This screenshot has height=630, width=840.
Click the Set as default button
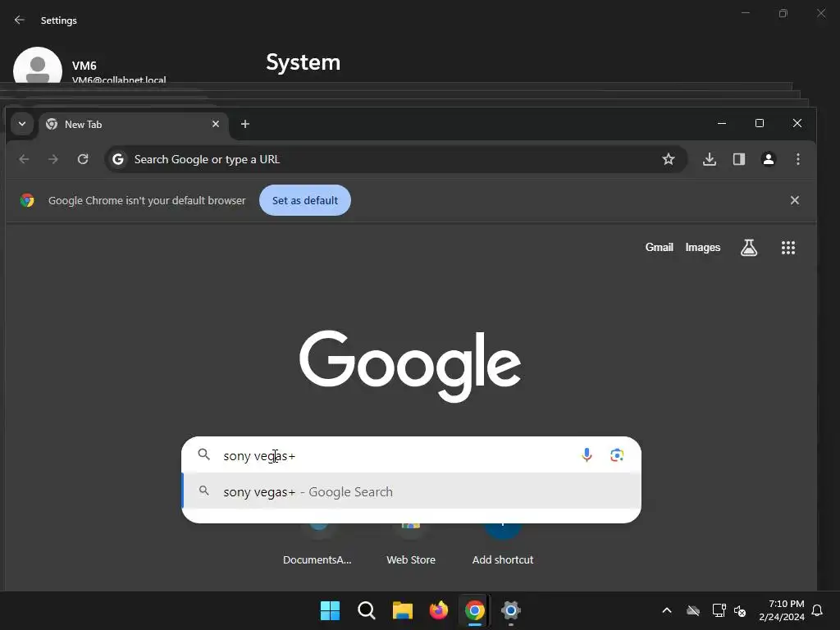pyautogui.click(x=305, y=200)
